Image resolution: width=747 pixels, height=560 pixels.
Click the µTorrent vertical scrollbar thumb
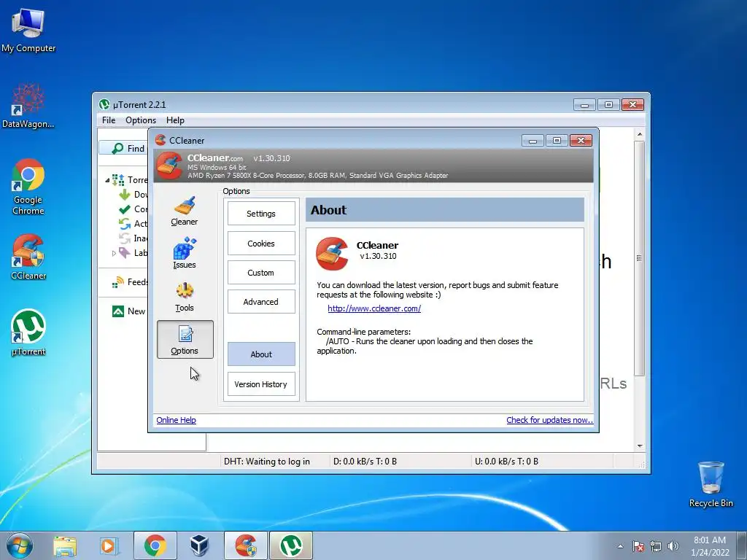(639, 258)
